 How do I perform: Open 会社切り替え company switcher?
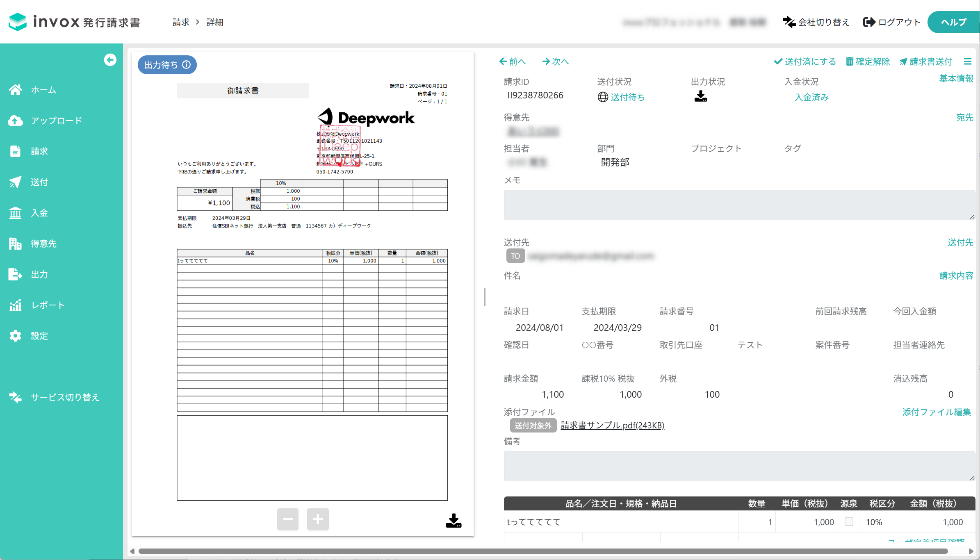[x=816, y=22]
